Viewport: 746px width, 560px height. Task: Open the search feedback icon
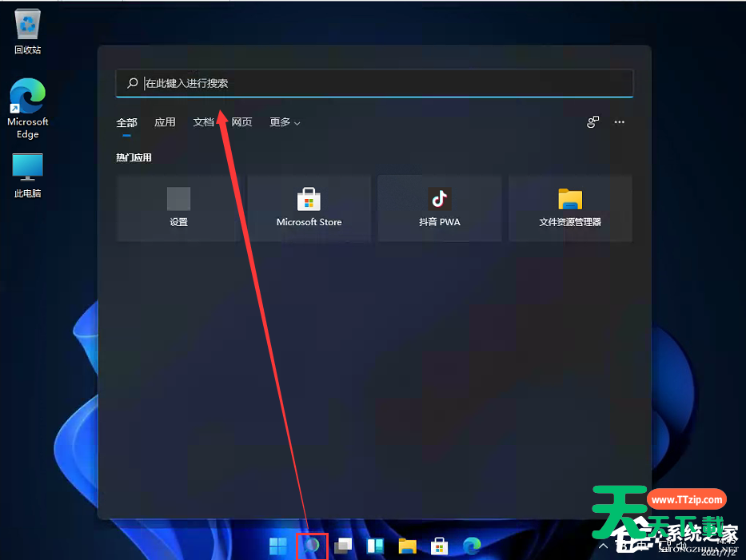coord(592,122)
